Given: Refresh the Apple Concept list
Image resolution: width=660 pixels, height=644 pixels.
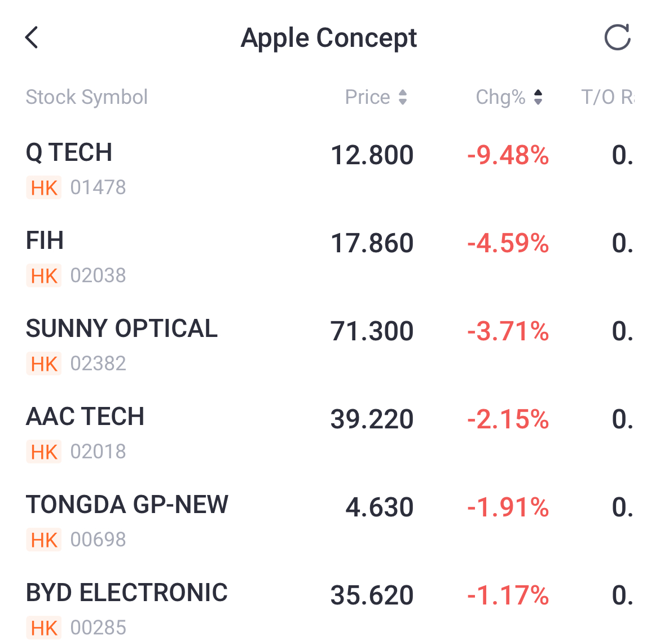Looking at the screenshot, I should [617, 38].
